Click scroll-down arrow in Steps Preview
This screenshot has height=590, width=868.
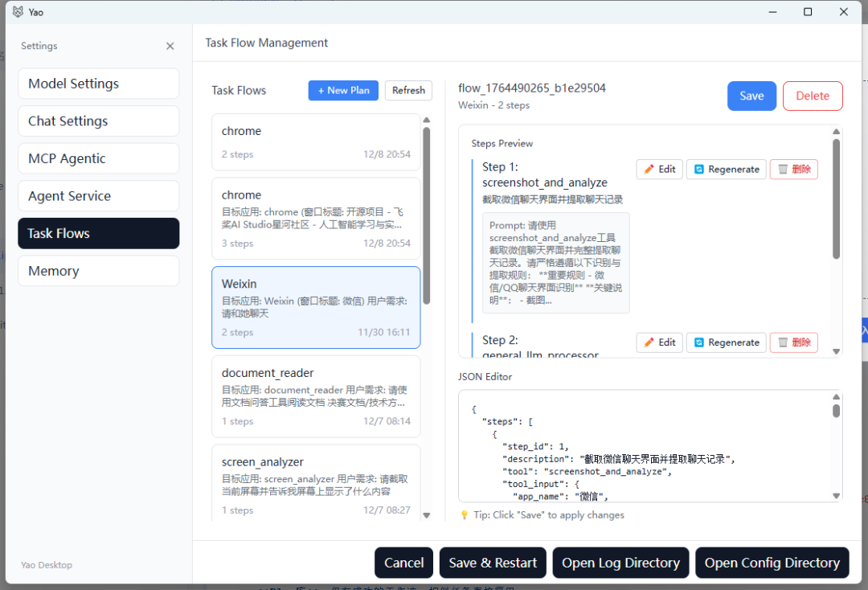pos(836,351)
